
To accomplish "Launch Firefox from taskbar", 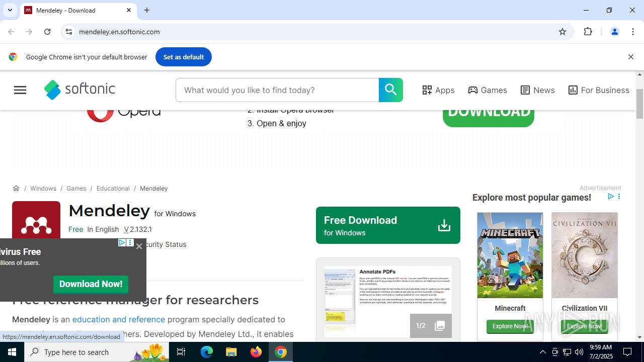I will (256, 352).
